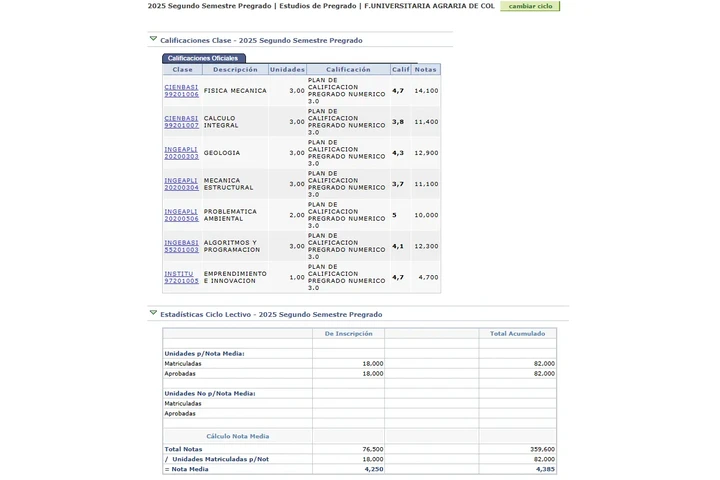The width and height of the screenshot is (720, 480).
Task: Sort by the Clase column header
Action: 182,70
